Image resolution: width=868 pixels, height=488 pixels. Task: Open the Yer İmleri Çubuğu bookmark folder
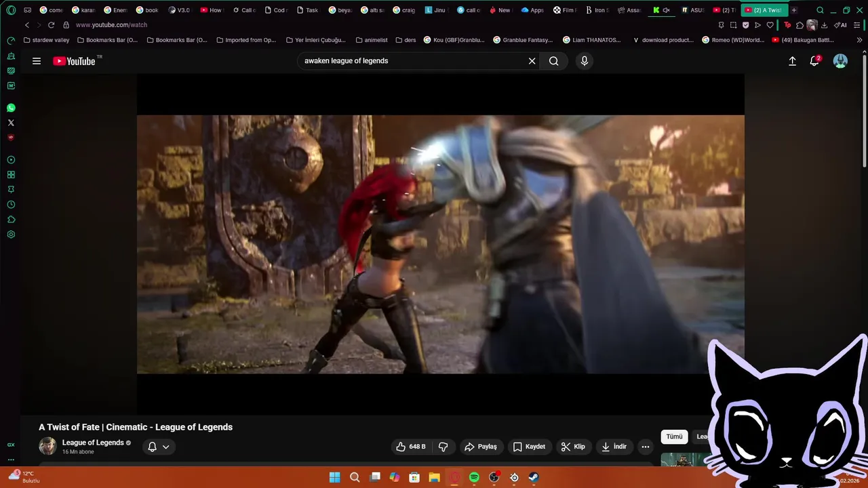tap(315, 40)
